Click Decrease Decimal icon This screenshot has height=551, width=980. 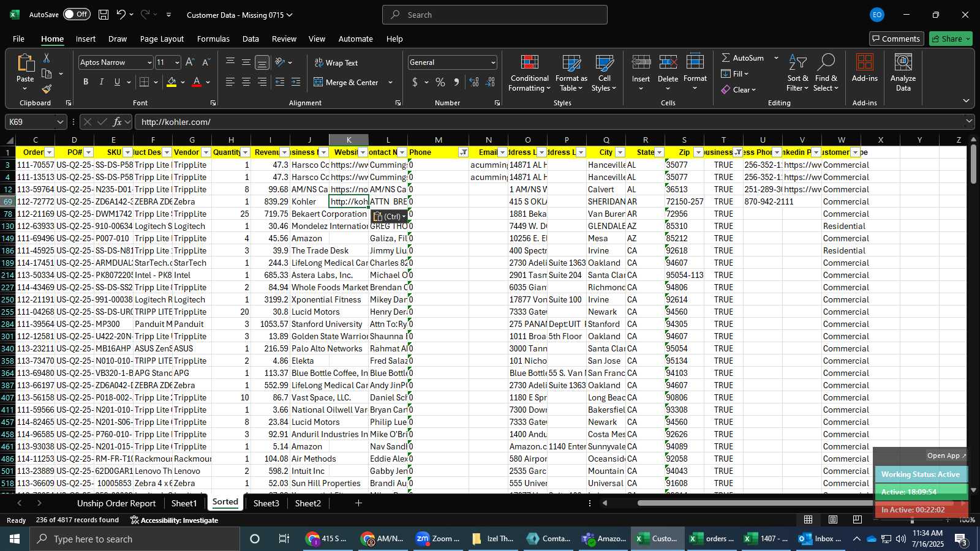coord(490,82)
